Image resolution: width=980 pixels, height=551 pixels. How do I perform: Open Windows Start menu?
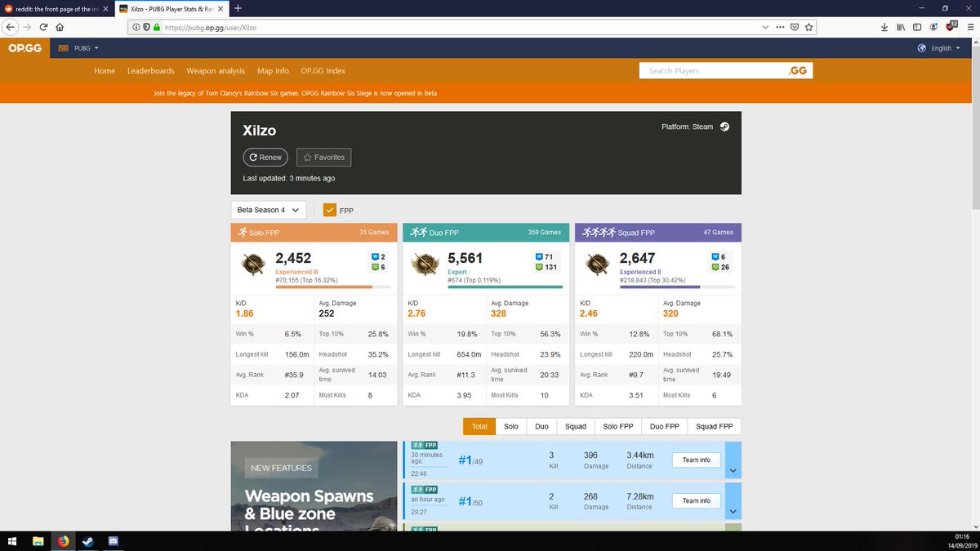tap(14, 541)
